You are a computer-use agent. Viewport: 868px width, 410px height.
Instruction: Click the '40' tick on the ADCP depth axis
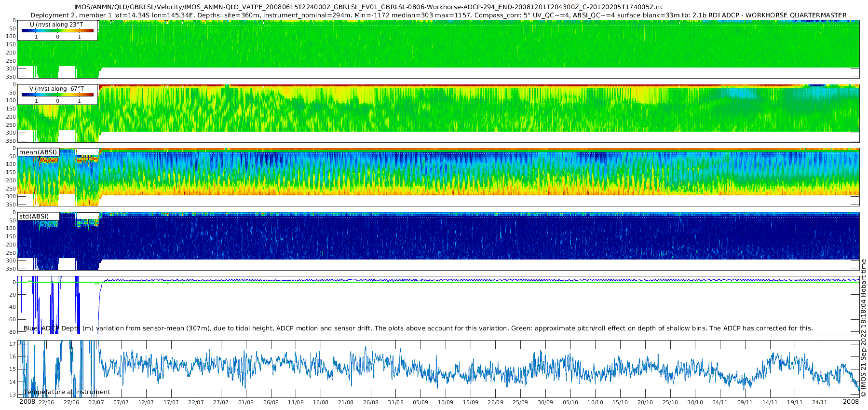(x=13, y=307)
